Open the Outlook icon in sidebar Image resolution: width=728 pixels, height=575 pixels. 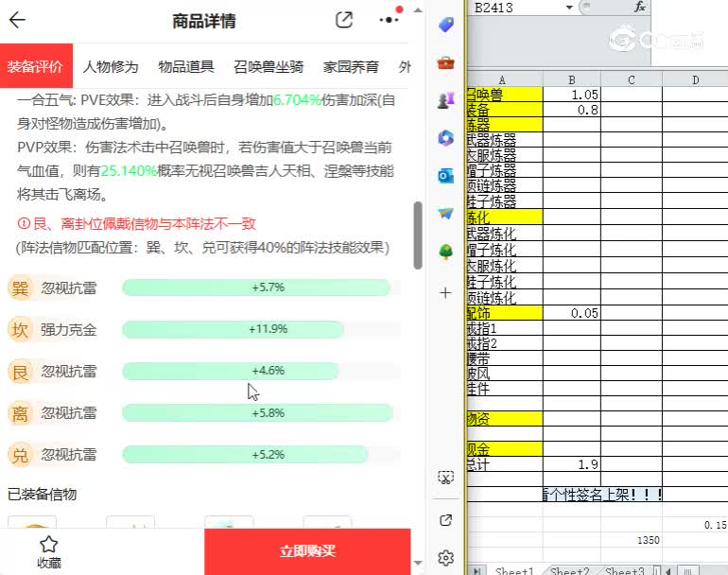coord(445,176)
